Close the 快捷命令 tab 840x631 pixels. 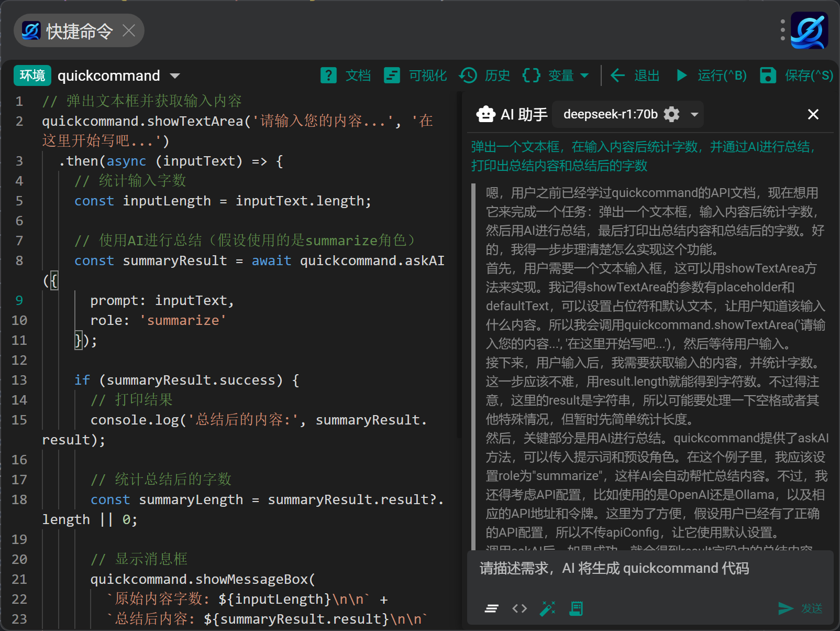(x=129, y=31)
